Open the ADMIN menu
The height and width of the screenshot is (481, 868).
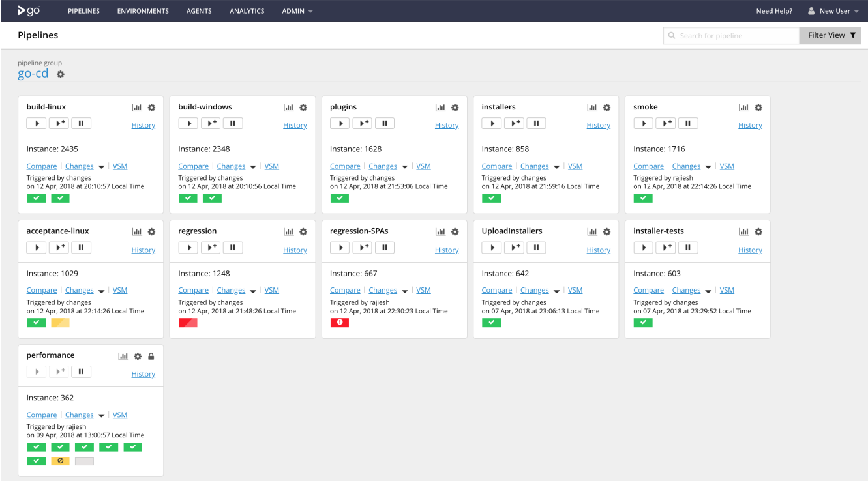[297, 11]
